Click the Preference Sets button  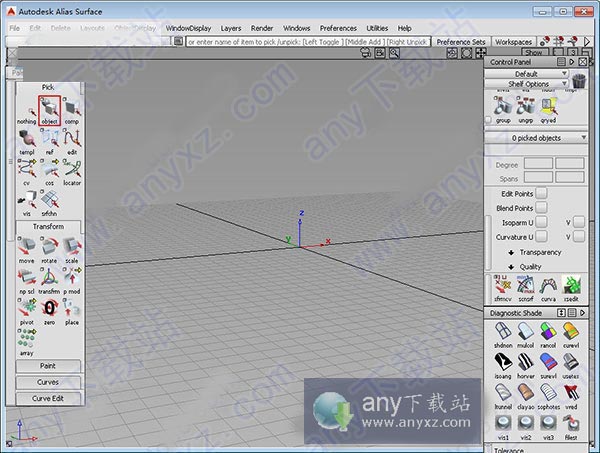pos(461,42)
